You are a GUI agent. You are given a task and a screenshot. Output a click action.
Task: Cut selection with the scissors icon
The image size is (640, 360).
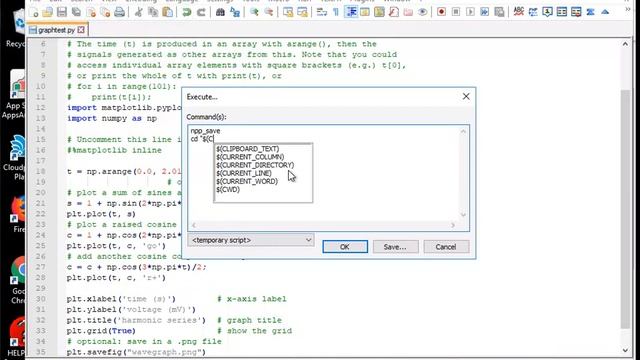click(138, 12)
